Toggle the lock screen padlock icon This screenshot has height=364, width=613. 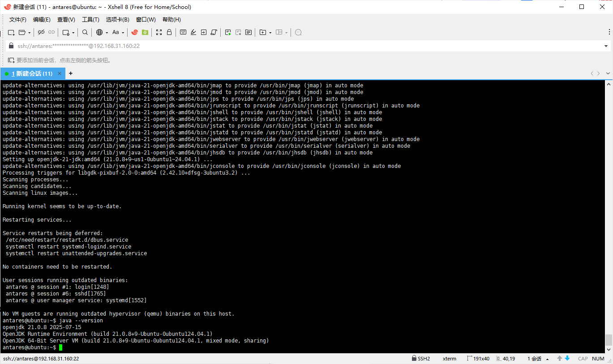(169, 32)
